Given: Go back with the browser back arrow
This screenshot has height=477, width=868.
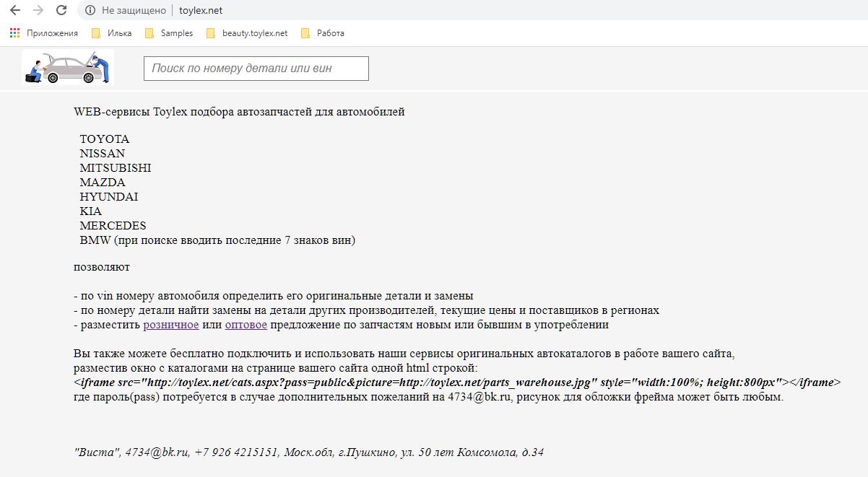Looking at the screenshot, I should (15, 10).
